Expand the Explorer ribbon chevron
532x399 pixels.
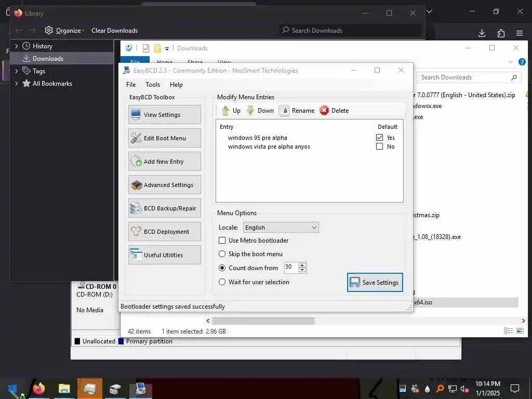coord(511,62)
